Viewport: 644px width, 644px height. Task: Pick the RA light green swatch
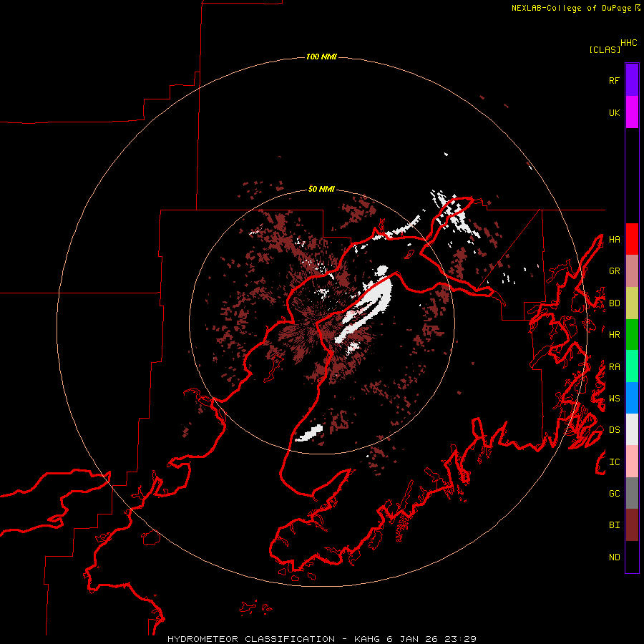click(x=632, y=366)
